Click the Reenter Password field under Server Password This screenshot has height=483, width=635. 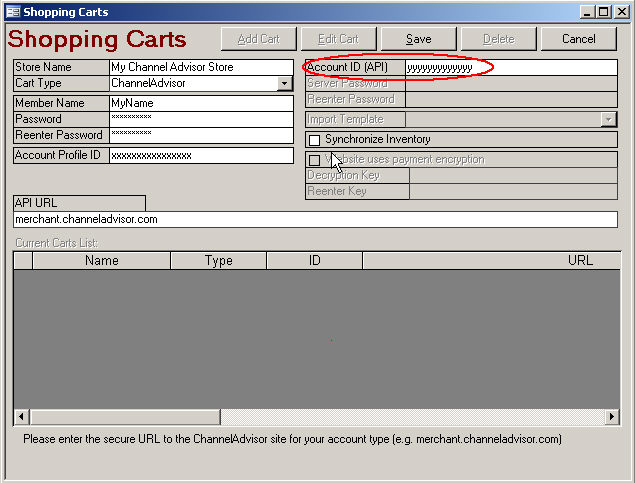[x=511, y=100]
